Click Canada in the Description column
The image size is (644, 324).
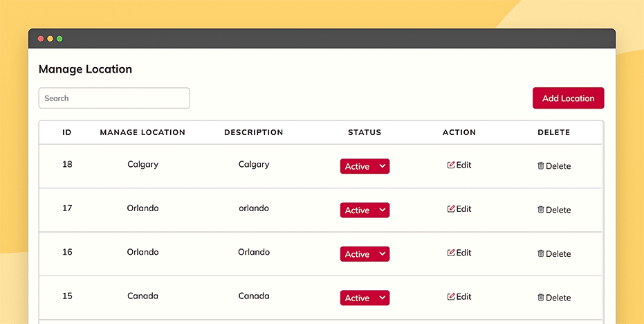(x=254, y=296)
